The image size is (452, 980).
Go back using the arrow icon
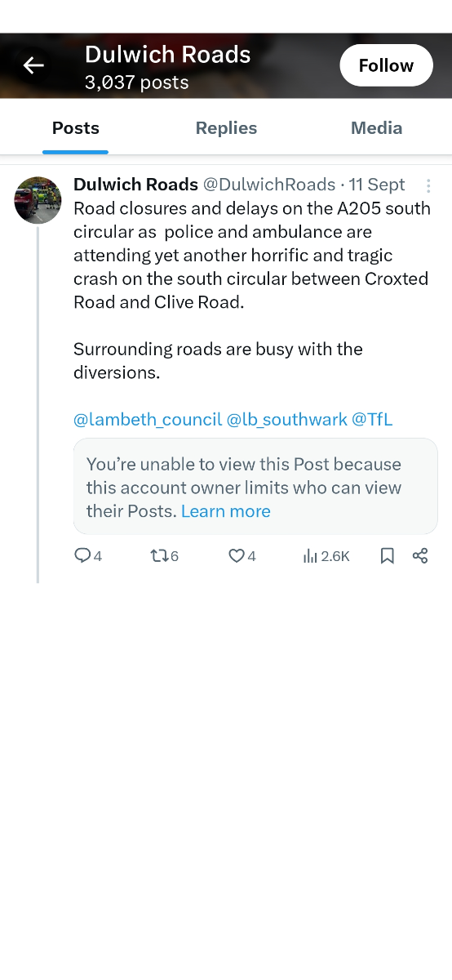point(33,66)
